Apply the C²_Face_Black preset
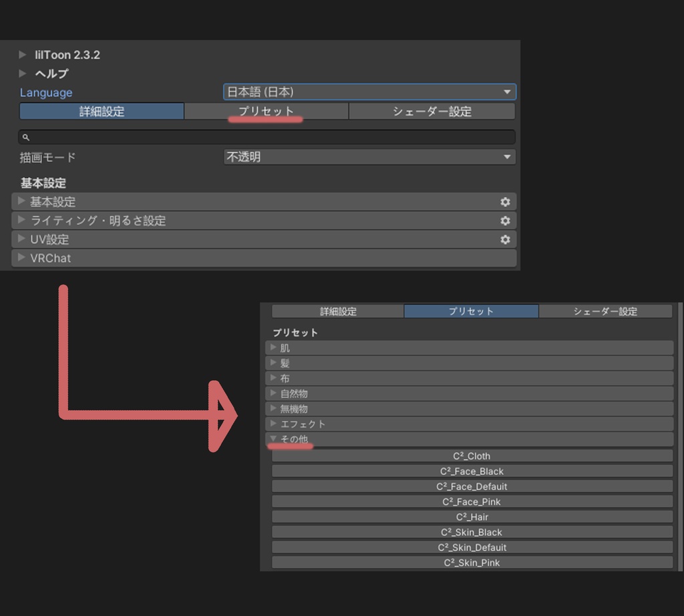 [472, 472]
